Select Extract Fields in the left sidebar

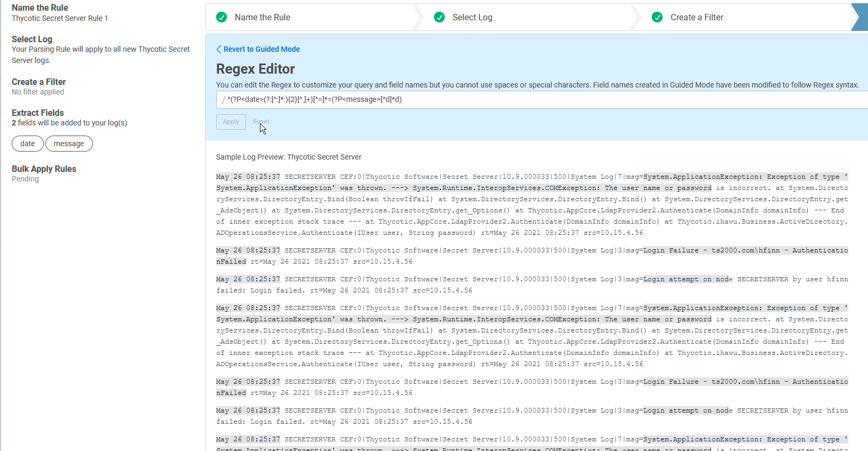pos(38,113)
